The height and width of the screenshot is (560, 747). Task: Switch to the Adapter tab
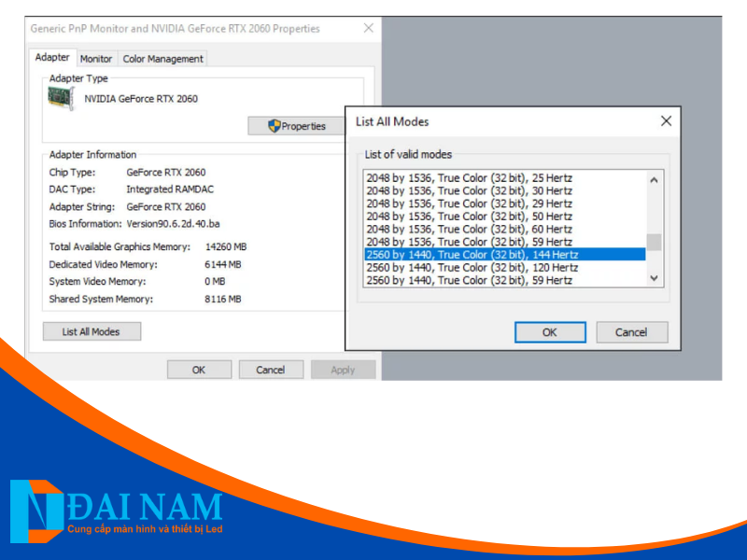coord(52,58)
